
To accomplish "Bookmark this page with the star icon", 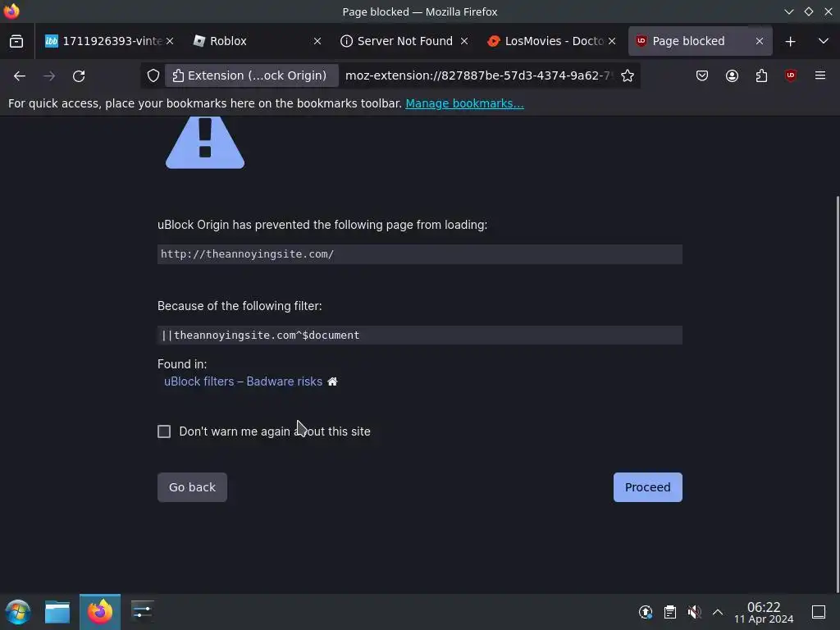I will 628,75.
